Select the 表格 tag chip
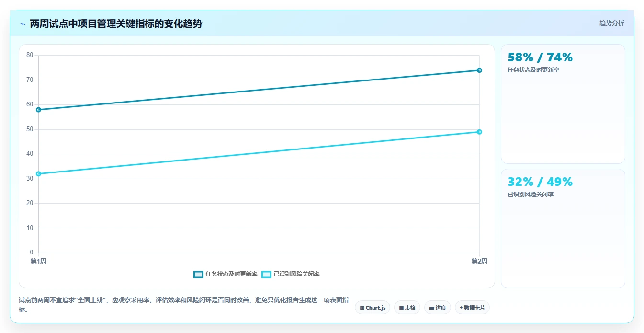644x333 pixels. point(407,308)
